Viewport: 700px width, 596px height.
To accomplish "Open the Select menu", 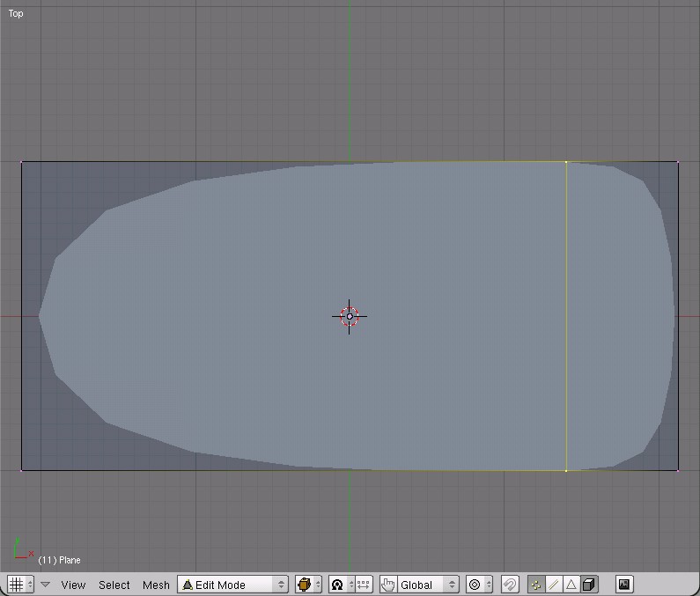I will click(114, 585).
